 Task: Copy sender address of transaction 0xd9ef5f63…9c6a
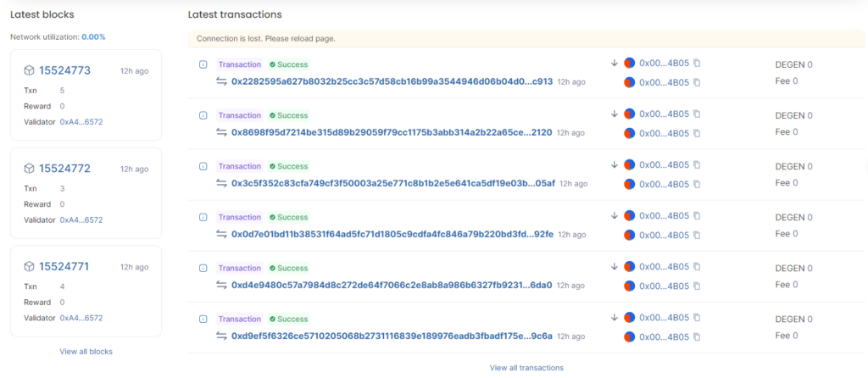coord(697,318)
